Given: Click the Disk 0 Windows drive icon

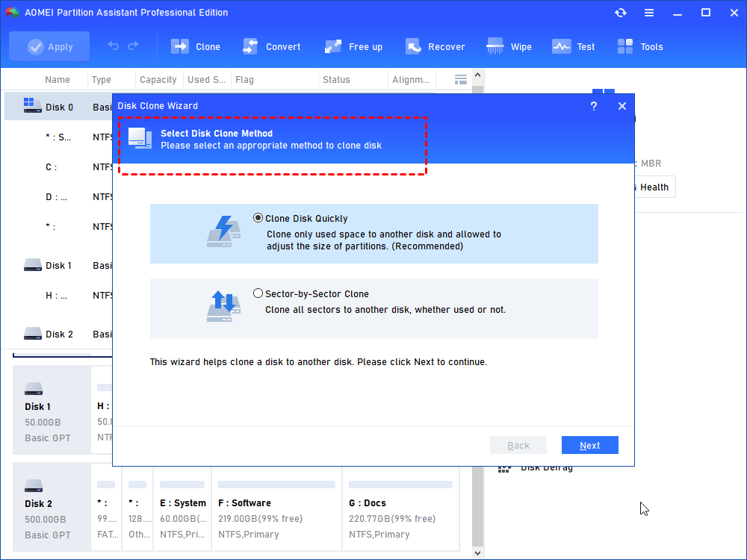Looking at the screenshot, I should pos(32,105).
